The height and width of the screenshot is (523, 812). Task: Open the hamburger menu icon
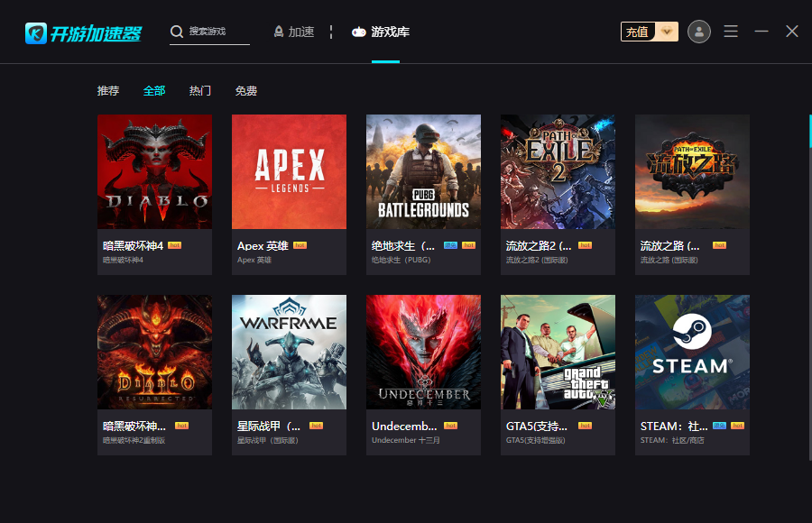[731, 32]
